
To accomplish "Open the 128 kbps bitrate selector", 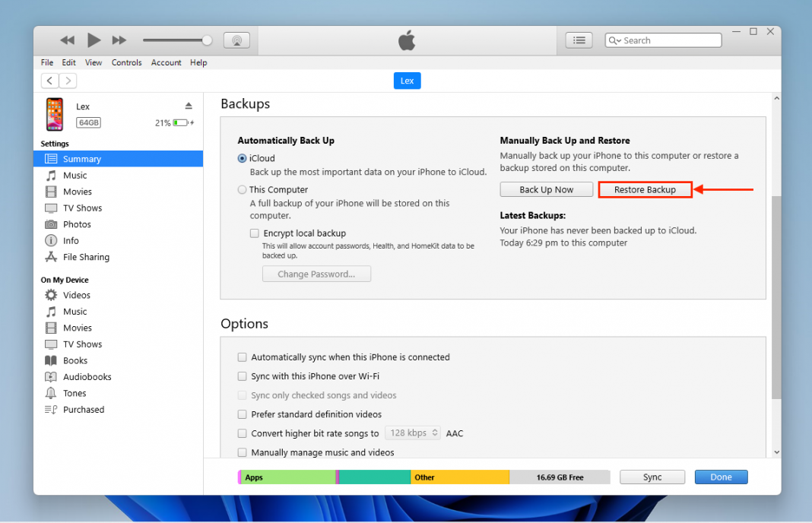I will click(412, 433).
